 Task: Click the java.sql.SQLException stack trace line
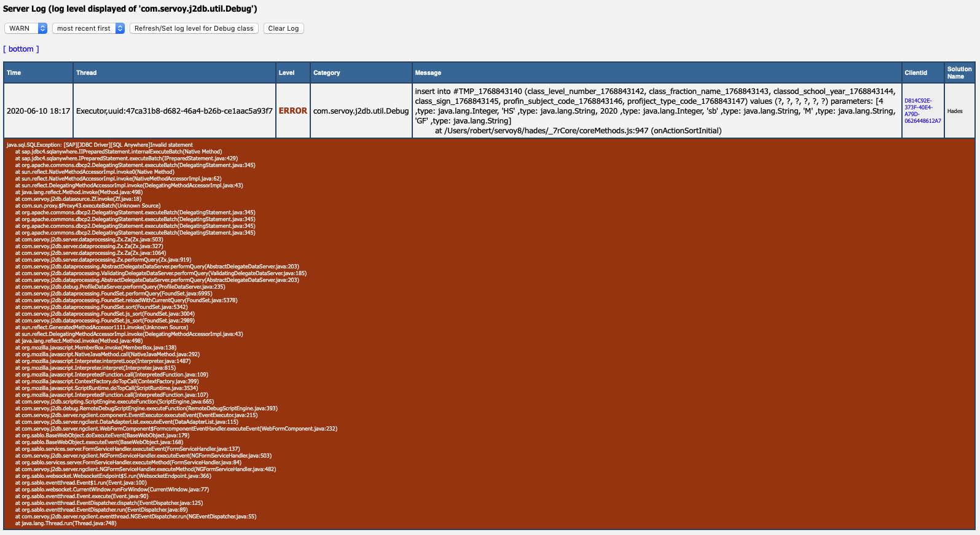coord(100,145)
